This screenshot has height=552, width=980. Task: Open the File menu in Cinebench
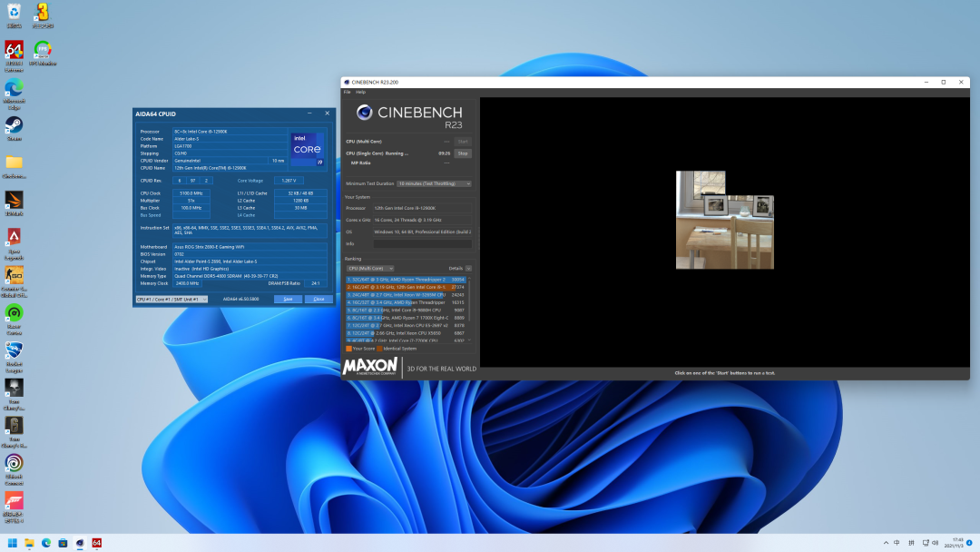coord(348,92)
